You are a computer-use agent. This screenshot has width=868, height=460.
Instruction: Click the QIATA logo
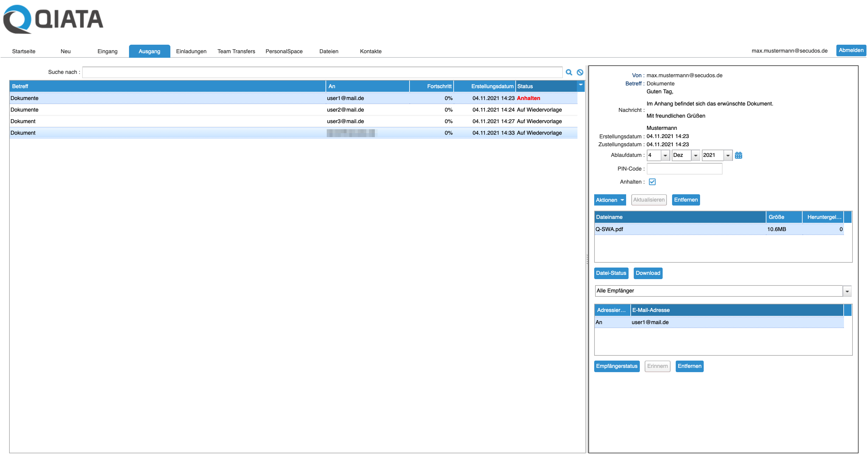click(53, 19)
